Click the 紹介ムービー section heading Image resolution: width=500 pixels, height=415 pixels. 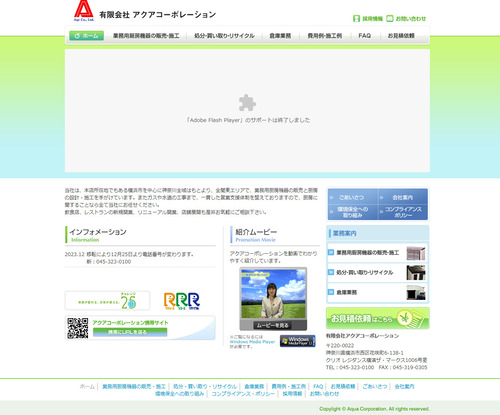pyautogui.click(x=256, y=232)
